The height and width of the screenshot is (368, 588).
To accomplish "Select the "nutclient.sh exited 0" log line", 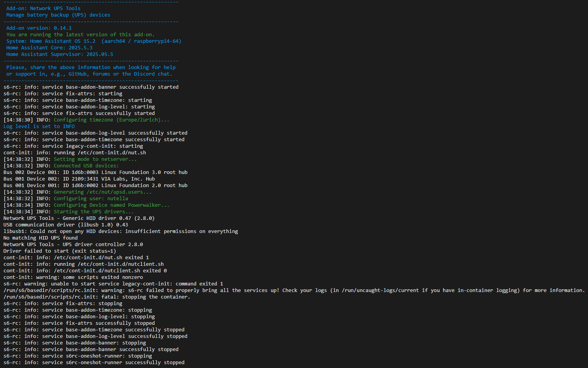I will (85, 270).
